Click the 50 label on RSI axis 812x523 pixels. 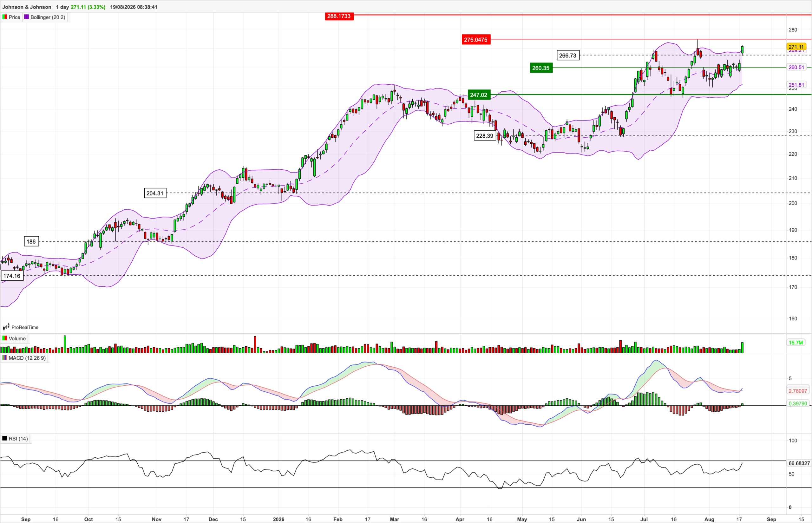pyautogui.click(x=792, y=474)
